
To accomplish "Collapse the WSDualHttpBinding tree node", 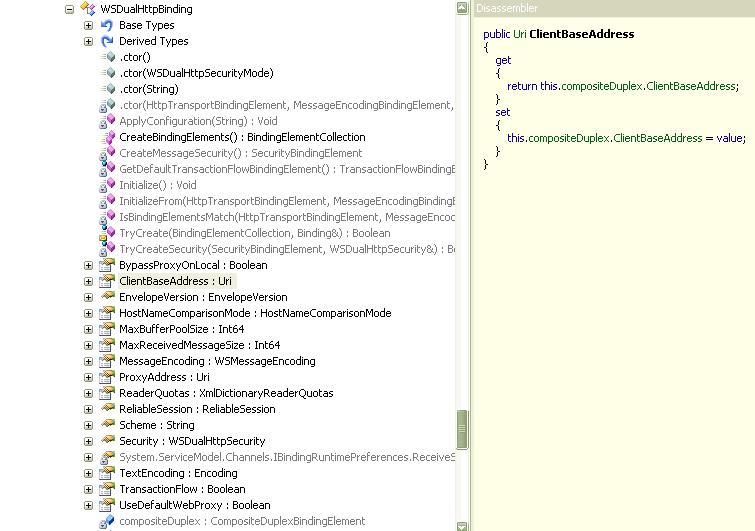I will tap(70, 9).
